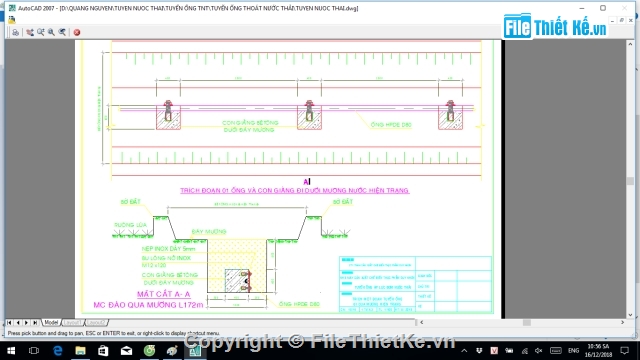Click the horizontal scrollbar thumb
Image resolution: width=640 pixels, height=360 pixels.
527,322
